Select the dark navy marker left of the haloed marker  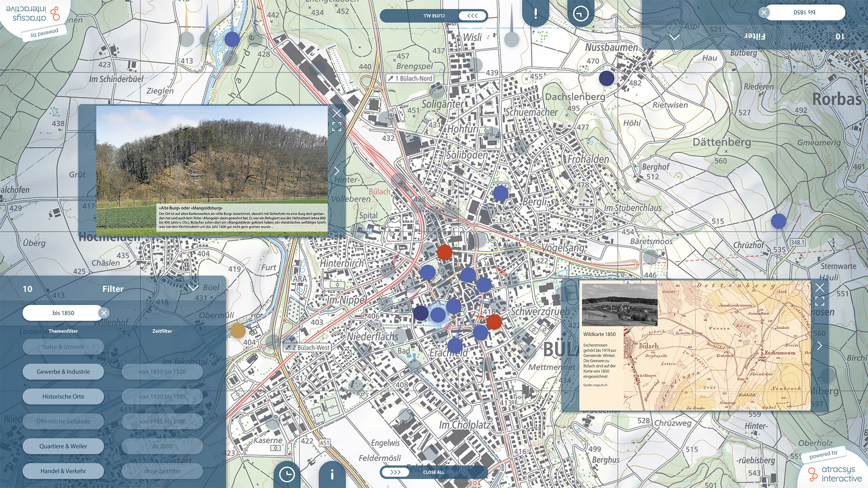pos(421,313)
